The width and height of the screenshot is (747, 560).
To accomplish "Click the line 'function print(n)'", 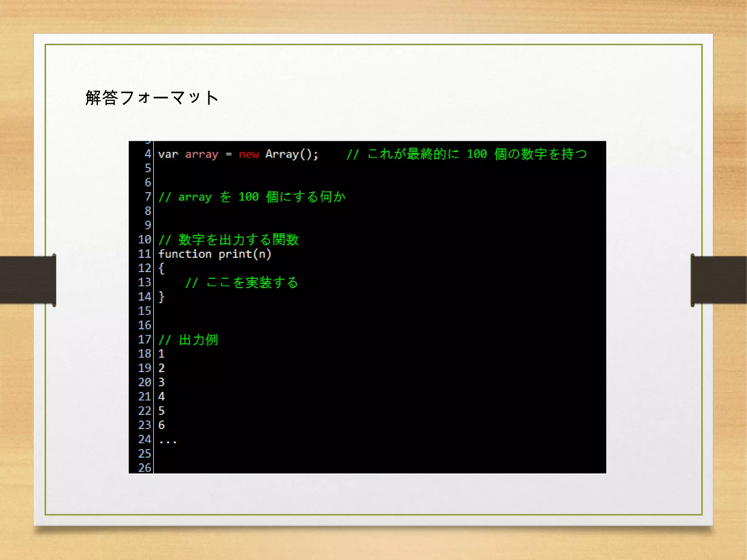I will pos(215,254).
